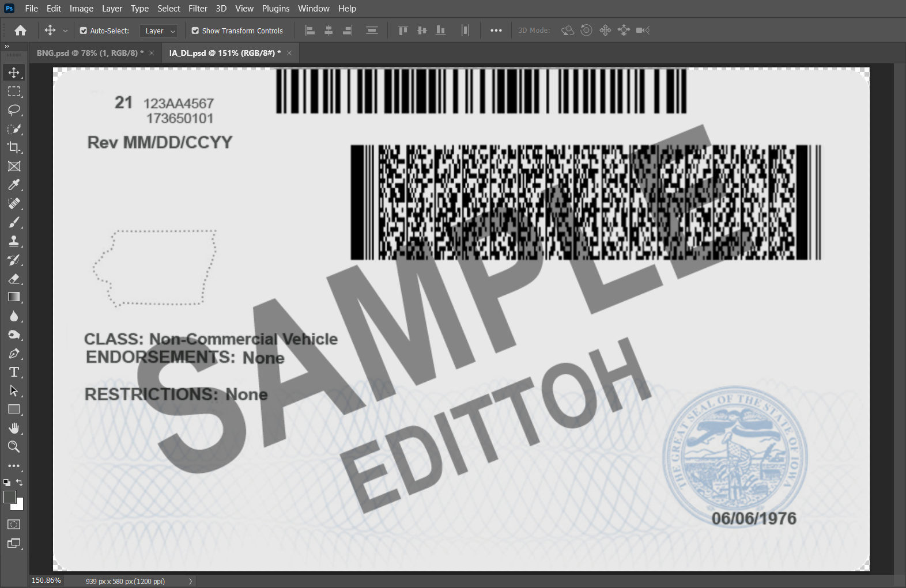Screen dimensions: 906x588
Task: Switch to the IA_DL.psd document tab
Action: [x=225, y=53]
